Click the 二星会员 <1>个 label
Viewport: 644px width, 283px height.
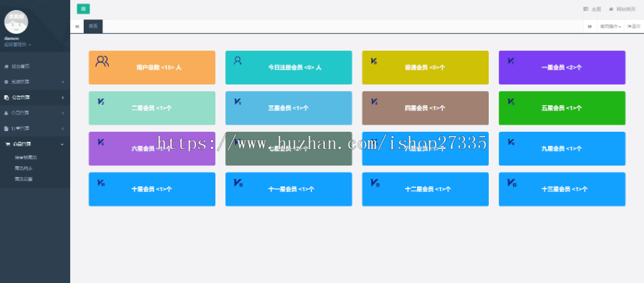pyautogui.click(x=152, y=108)
